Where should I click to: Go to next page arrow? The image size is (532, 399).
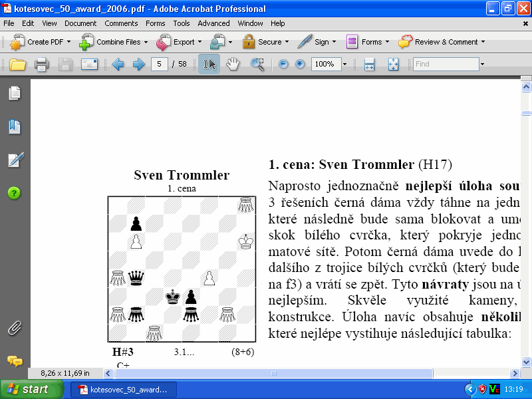[138, 65]
